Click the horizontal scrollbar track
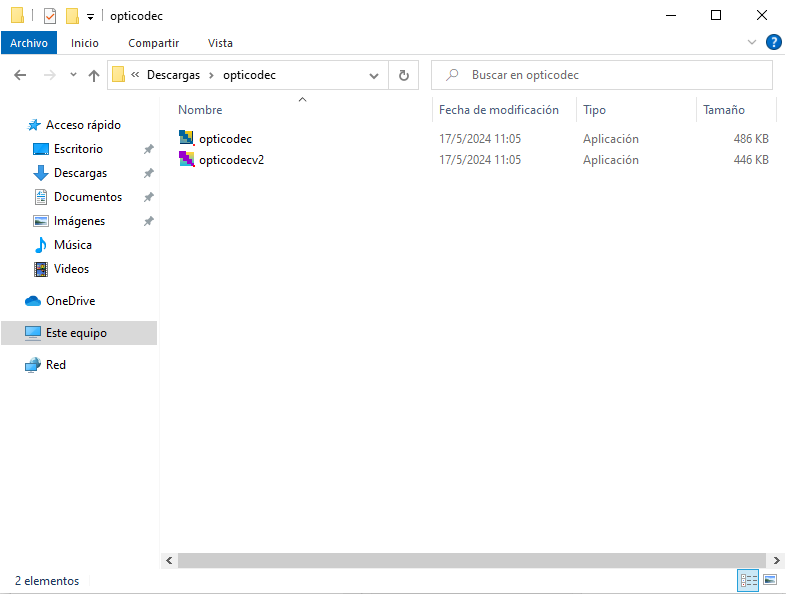Viewport: 786px width, 594px height. (x=470, y=561)
